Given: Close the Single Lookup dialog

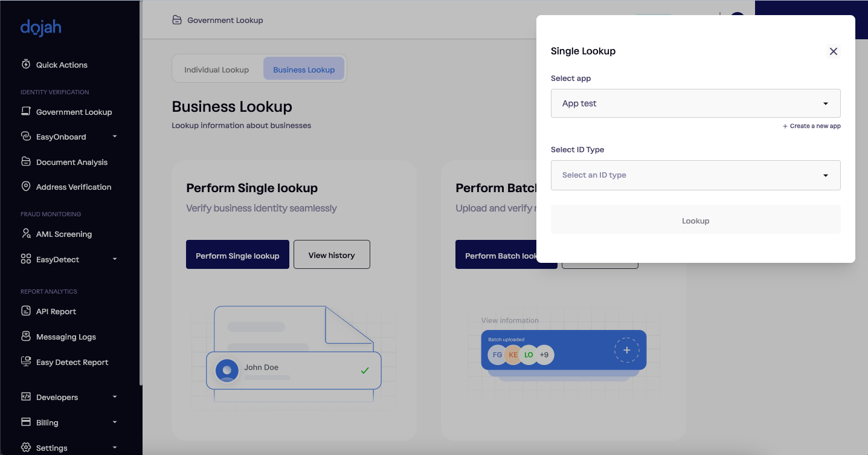Looking at the screenshot, I should point(833,51).
